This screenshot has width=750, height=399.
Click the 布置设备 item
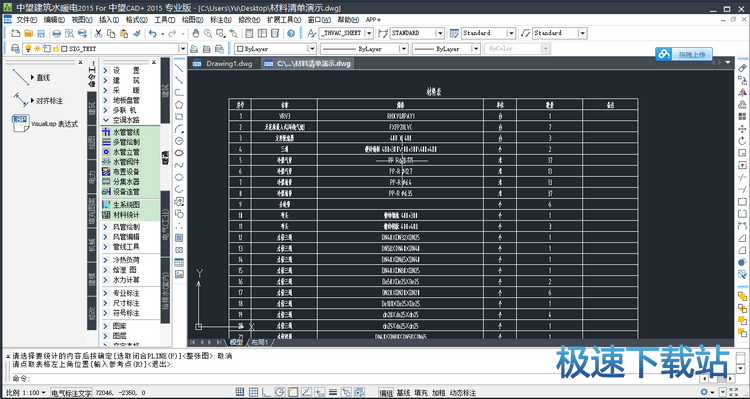(x=121, y=172)
